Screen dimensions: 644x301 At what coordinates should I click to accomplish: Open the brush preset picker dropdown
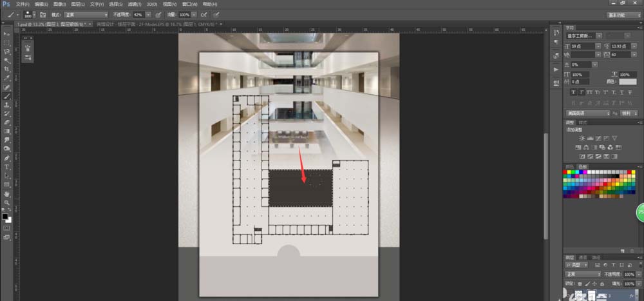pyautogui.click(x=34, y=15)
